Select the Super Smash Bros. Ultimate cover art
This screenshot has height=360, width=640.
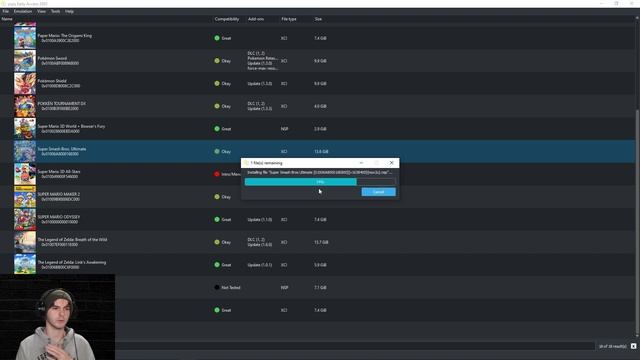point(25,151)
